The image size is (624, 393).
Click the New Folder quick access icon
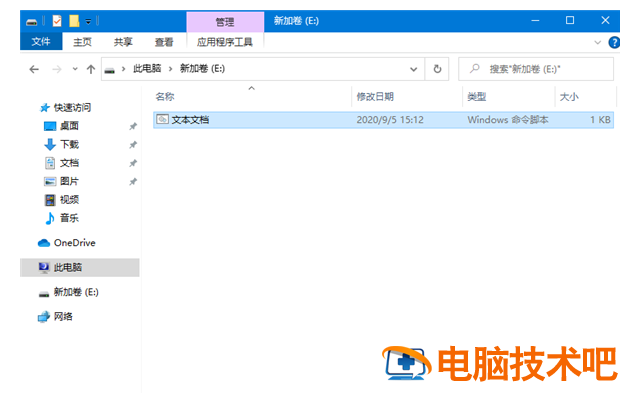[x=74, y=21]
